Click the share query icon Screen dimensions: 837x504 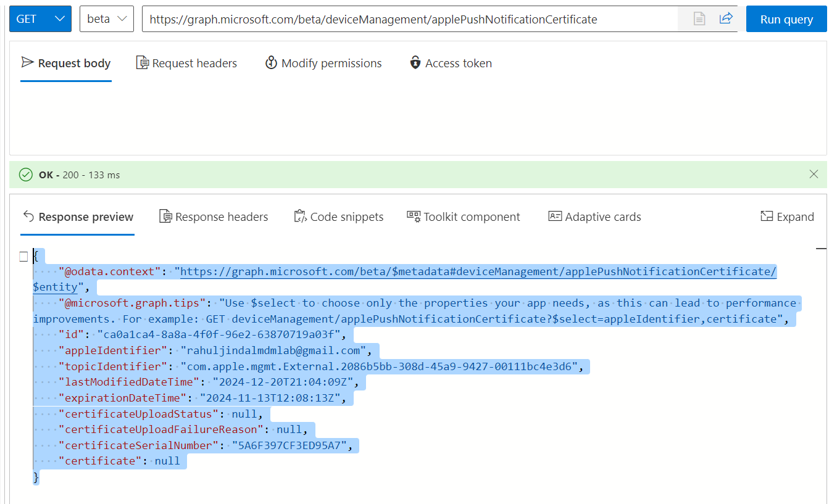pyautogui.click(x=726, y=19)
